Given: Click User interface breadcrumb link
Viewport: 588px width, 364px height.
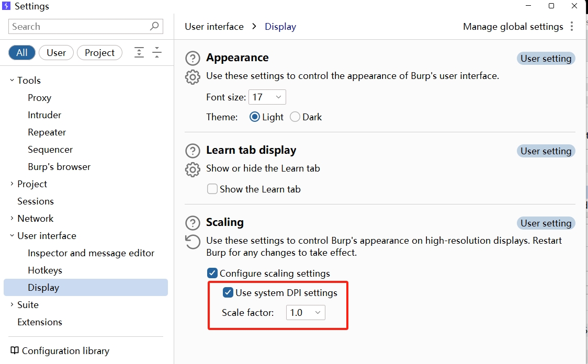Looking at the screenshot, I should tap(214, 27).
